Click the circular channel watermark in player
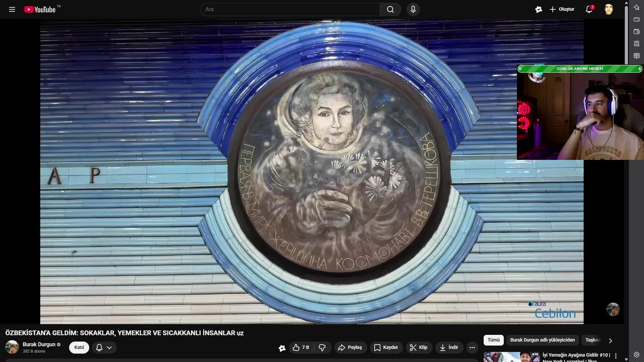 pos(613,309)
